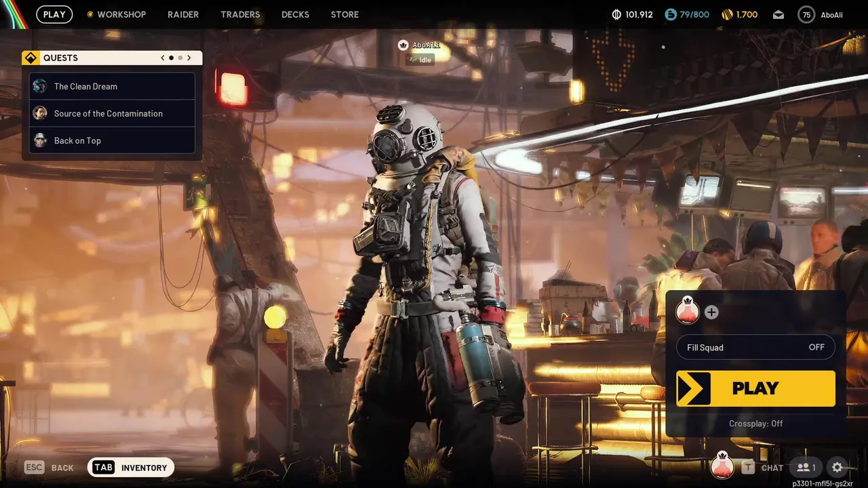Viewport: 868px width, 488px height.
Task: Go to previous quests page arrow
Action: pyautogui.click(x=163, y=58)
